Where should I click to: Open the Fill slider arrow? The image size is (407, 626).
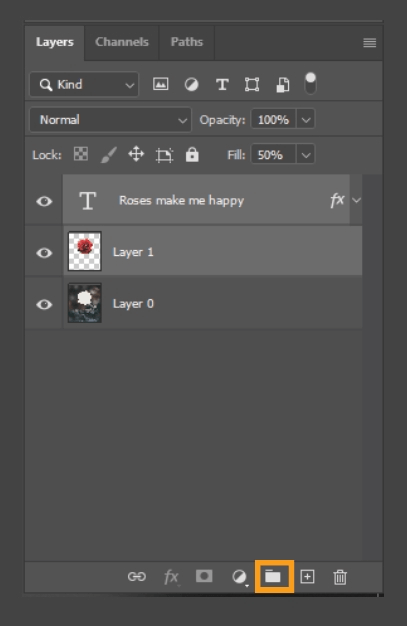(306, 155)
